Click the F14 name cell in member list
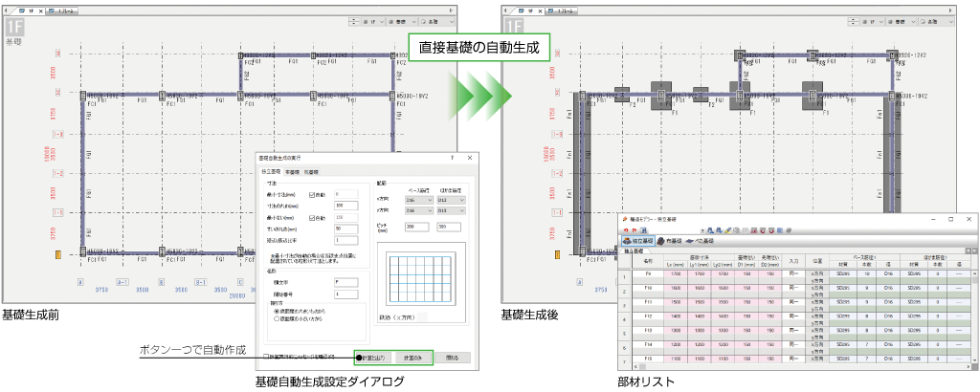The image size is (980, 392). pyautogui.click(x=648, y=344)
